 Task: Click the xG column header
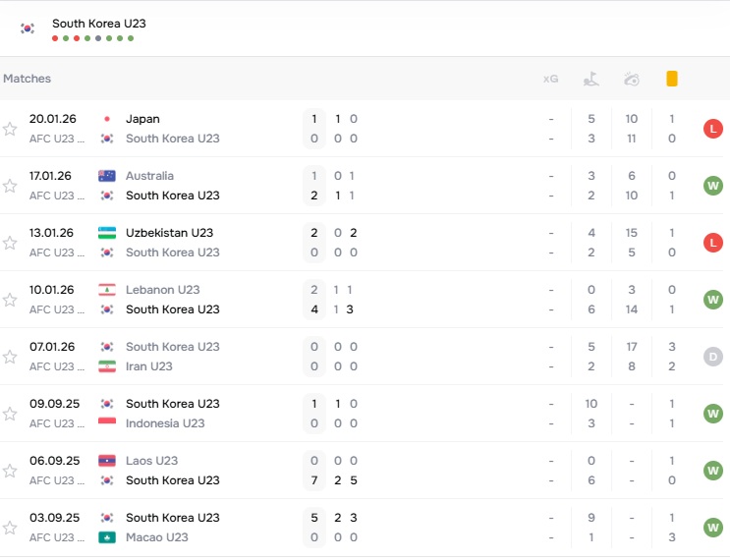[x=550, y=79]
